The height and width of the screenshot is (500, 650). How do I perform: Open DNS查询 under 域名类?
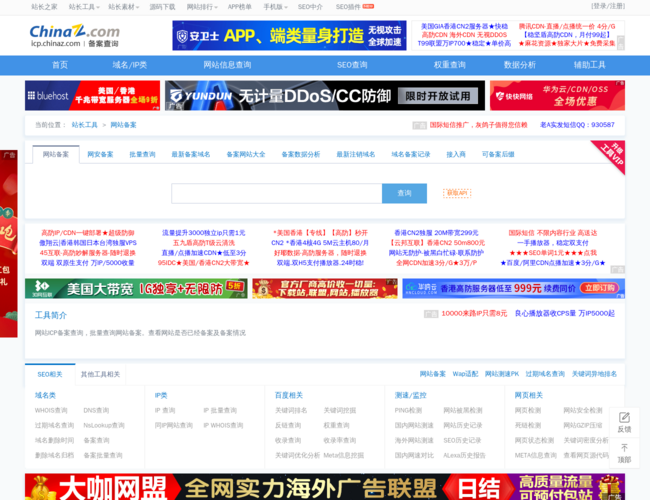click(96, 410)
